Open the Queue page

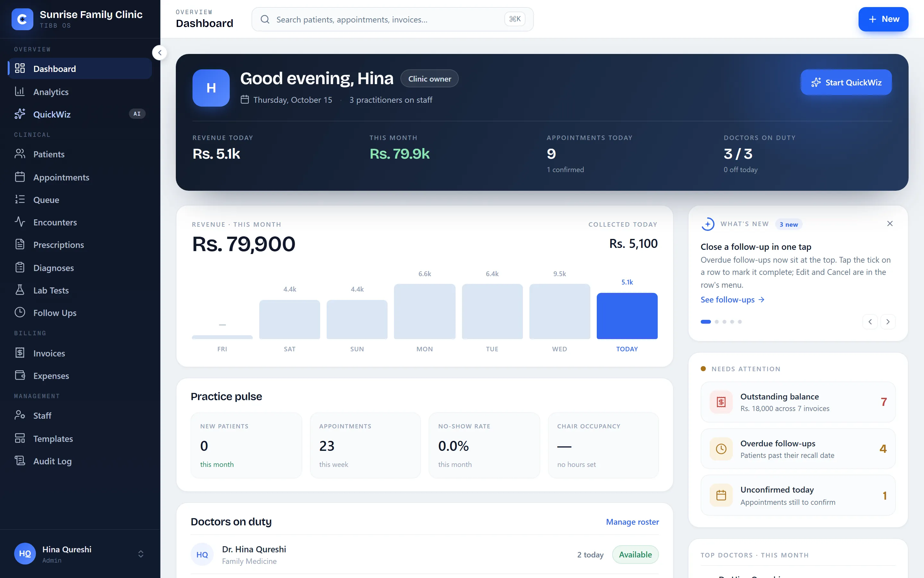(80, 199)
